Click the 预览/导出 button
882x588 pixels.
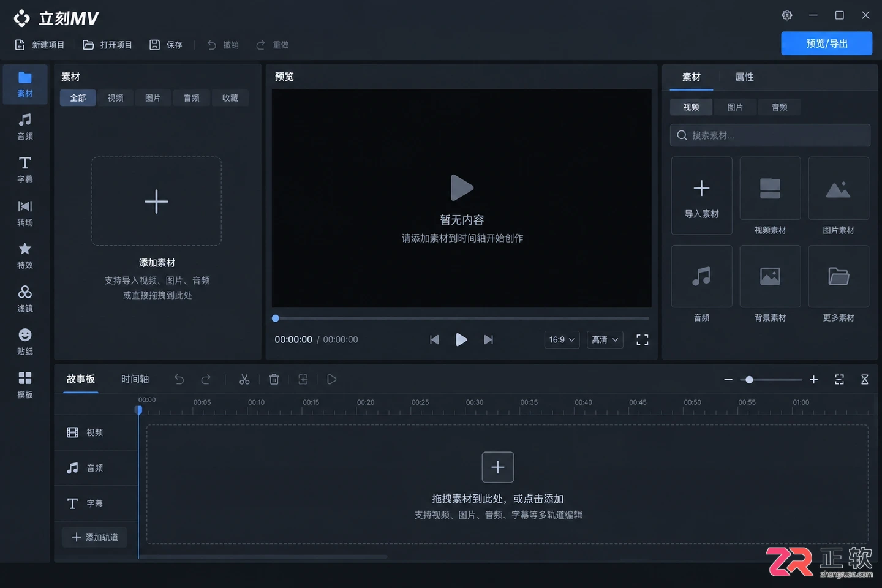tap(826, 43)
